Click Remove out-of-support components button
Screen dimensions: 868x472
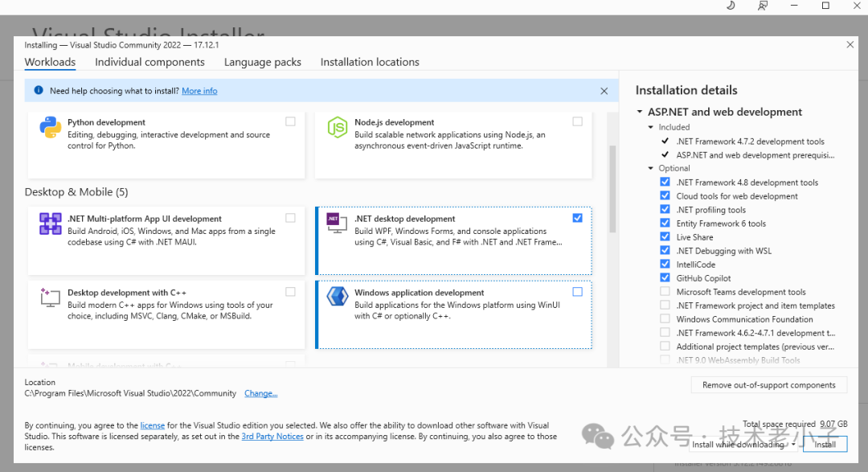768,385
